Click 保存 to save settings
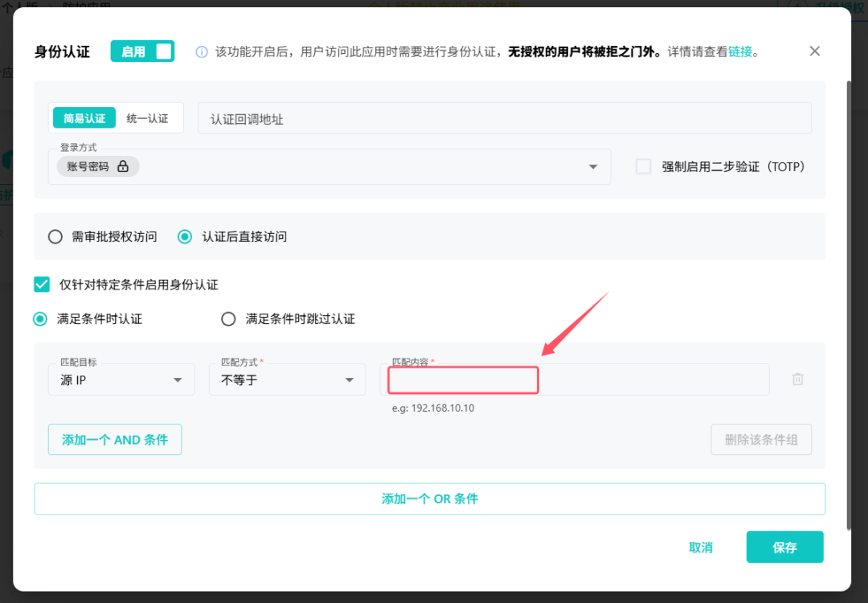The width and height of the screenshot is (868, 603). (x=784, y=547)
